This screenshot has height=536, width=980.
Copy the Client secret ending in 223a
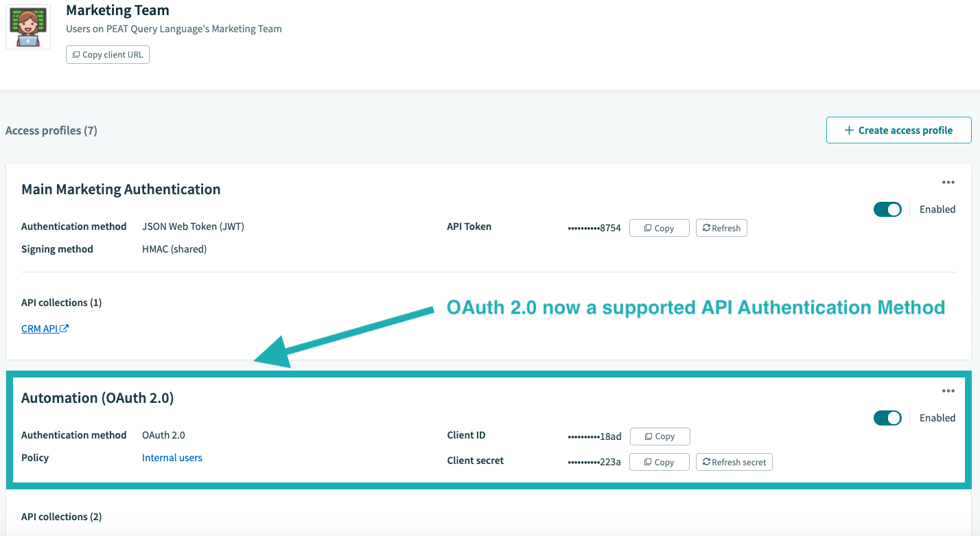(659, 462)
